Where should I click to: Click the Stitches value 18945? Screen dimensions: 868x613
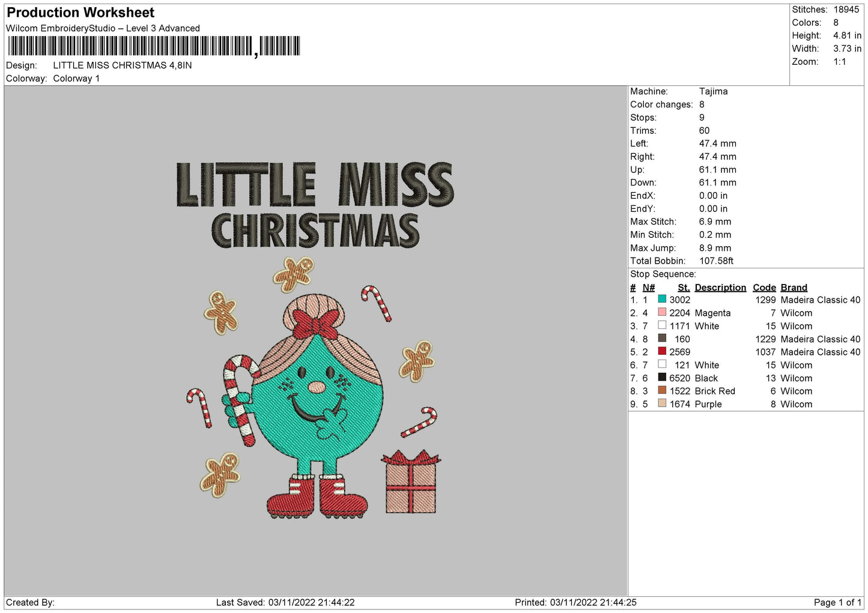(846, 10)
